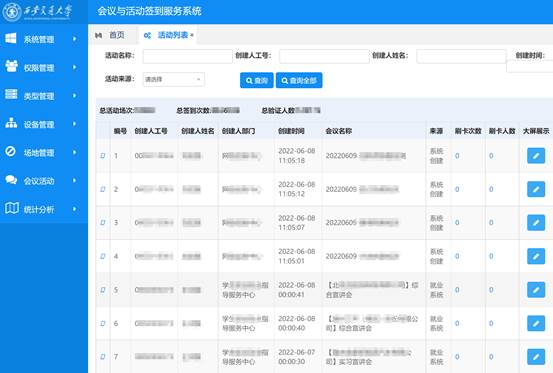Click the 查询 search button
553x373 pixels.
[x=256, y=80]
